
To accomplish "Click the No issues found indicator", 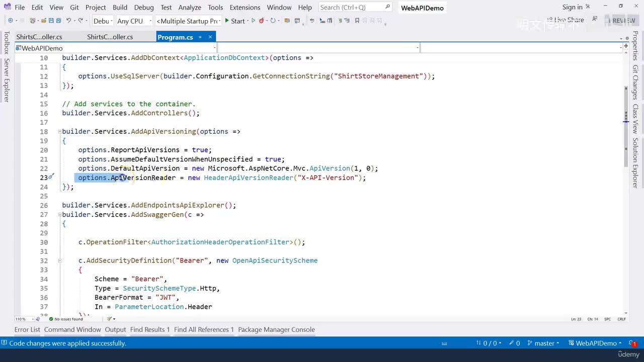I will (66, 319).
